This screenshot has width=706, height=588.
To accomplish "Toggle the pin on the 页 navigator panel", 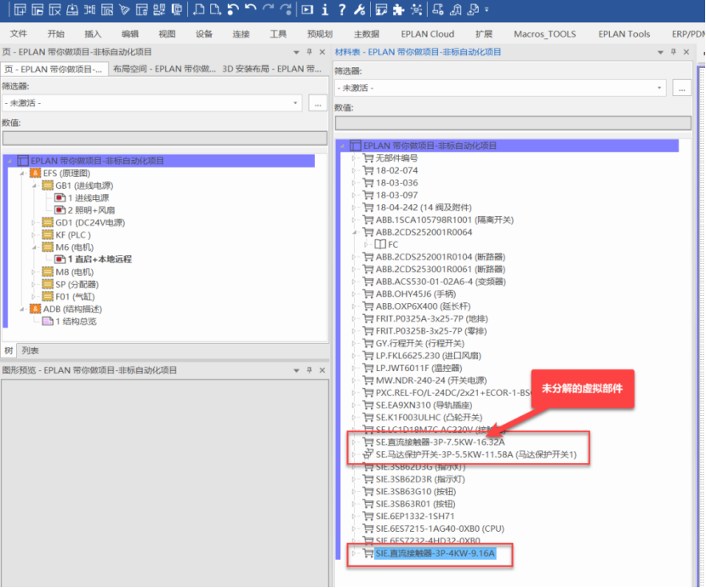I will [310, 52].
